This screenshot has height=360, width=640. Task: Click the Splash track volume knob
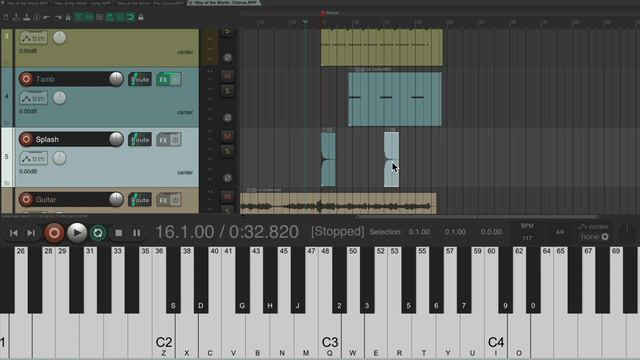(116, 139)
